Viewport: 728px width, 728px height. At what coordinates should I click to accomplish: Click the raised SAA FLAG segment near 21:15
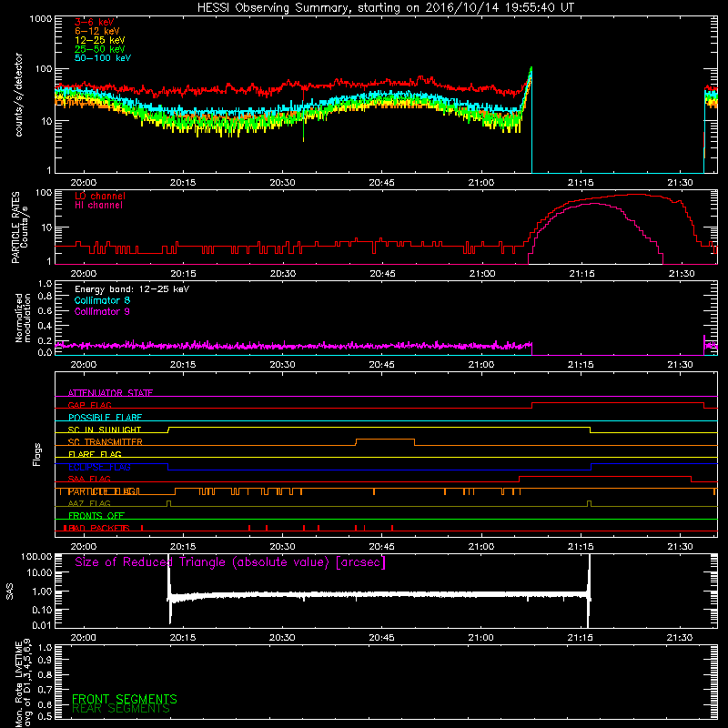pos(605,477)
